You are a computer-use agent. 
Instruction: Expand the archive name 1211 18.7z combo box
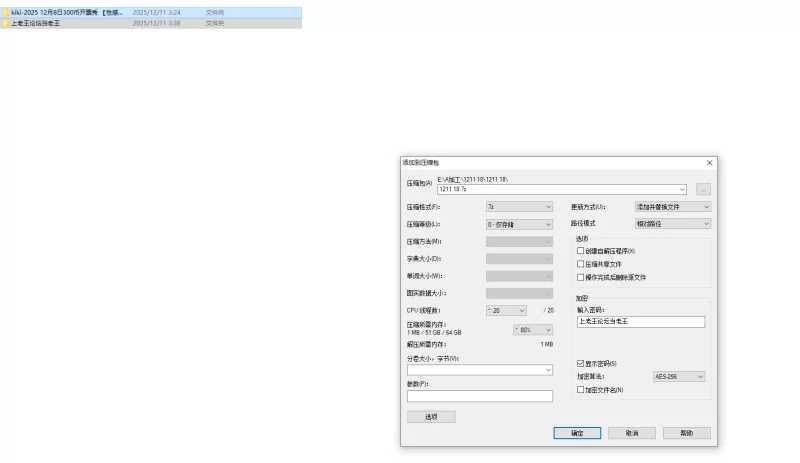click(x=682, y=189)
